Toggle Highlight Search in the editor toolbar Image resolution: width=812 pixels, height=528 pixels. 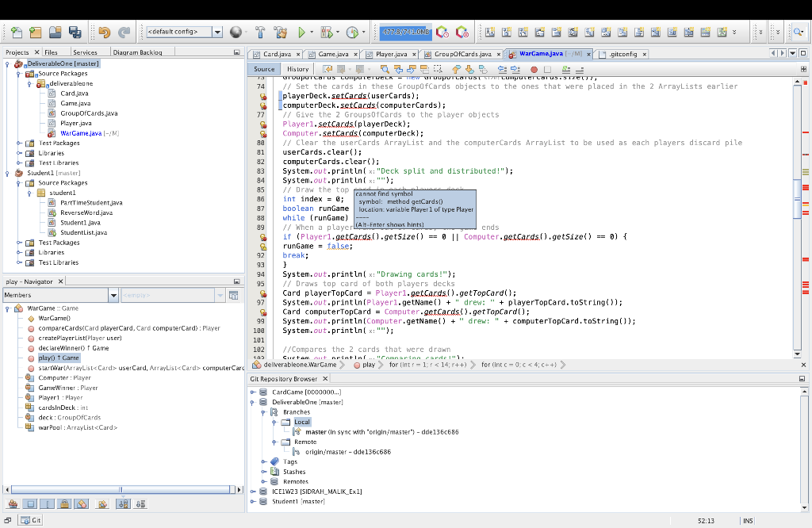pyautogui.click(x=423, y=69)
